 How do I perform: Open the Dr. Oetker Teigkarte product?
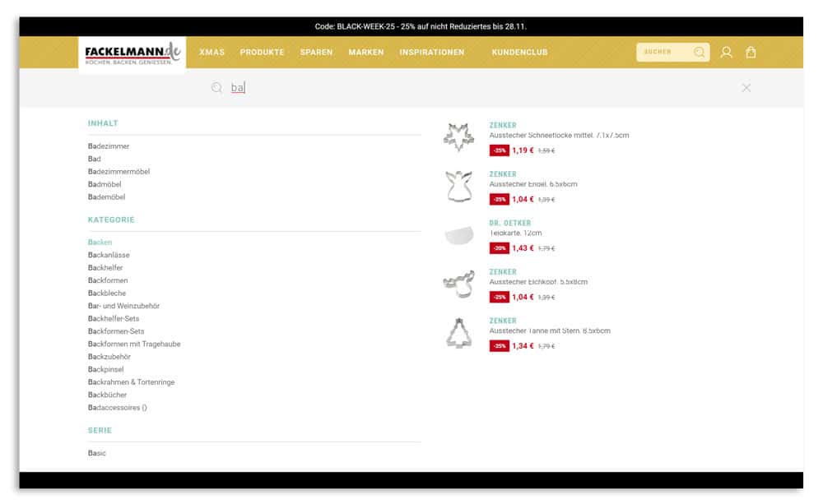click(x=516, y=234)
